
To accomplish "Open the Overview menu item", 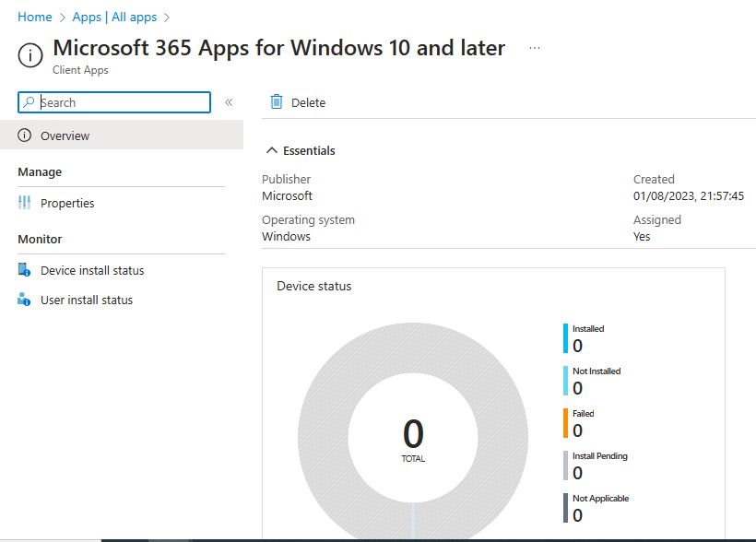I will (x=65, y=135).
